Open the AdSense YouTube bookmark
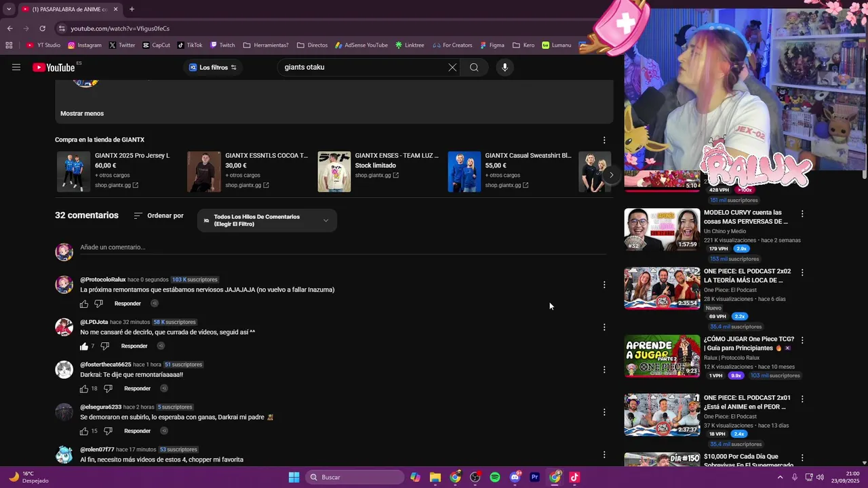The image size is (868, 488). pyautogui.click(x=361, y=45)
